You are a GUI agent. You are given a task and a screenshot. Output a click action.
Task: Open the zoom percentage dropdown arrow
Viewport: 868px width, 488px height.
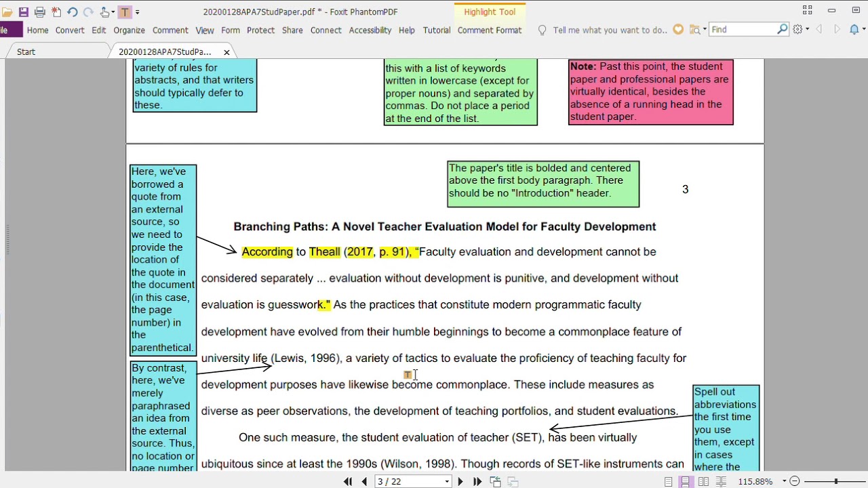click(x=784, y=482)
